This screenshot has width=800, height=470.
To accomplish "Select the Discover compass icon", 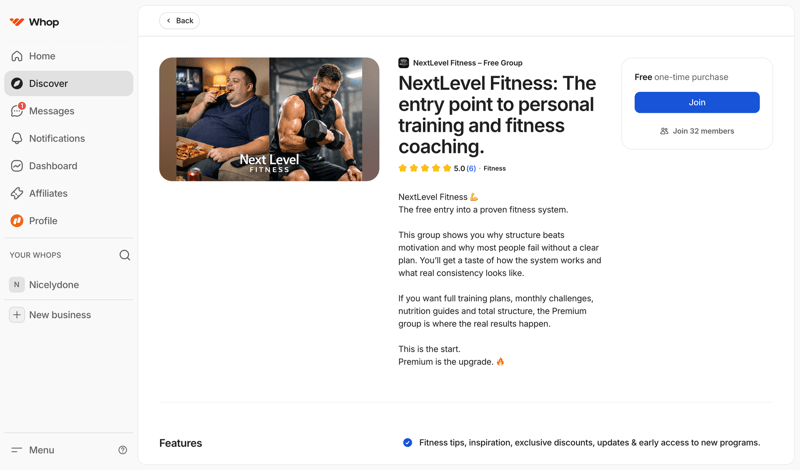I will point(17,84).
